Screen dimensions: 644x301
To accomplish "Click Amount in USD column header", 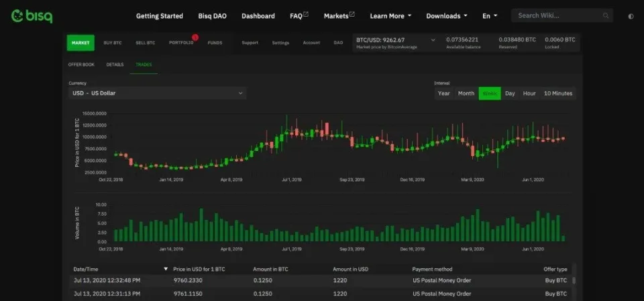I will 351,269.
